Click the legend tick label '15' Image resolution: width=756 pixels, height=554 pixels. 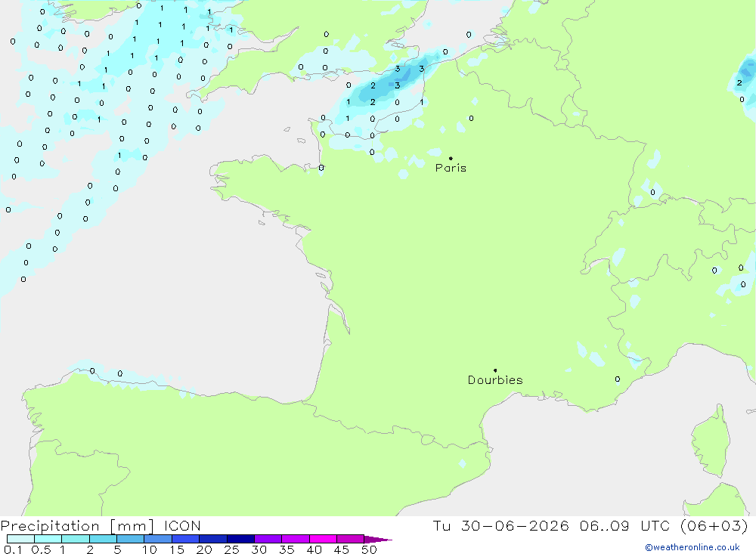(x=177, y=549)
